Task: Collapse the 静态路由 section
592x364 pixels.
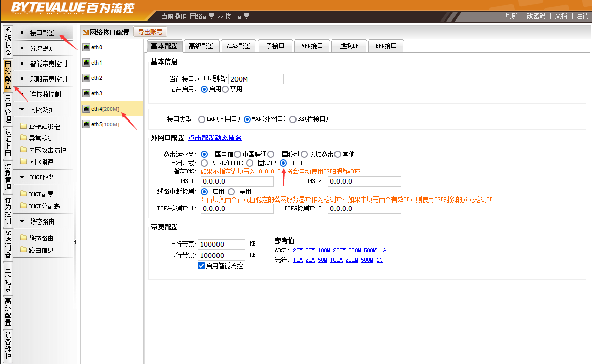Action: tap(22, 221)
